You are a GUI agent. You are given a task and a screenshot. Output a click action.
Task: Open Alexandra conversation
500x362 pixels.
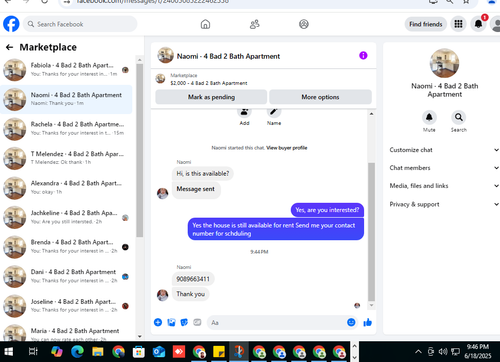66,188
